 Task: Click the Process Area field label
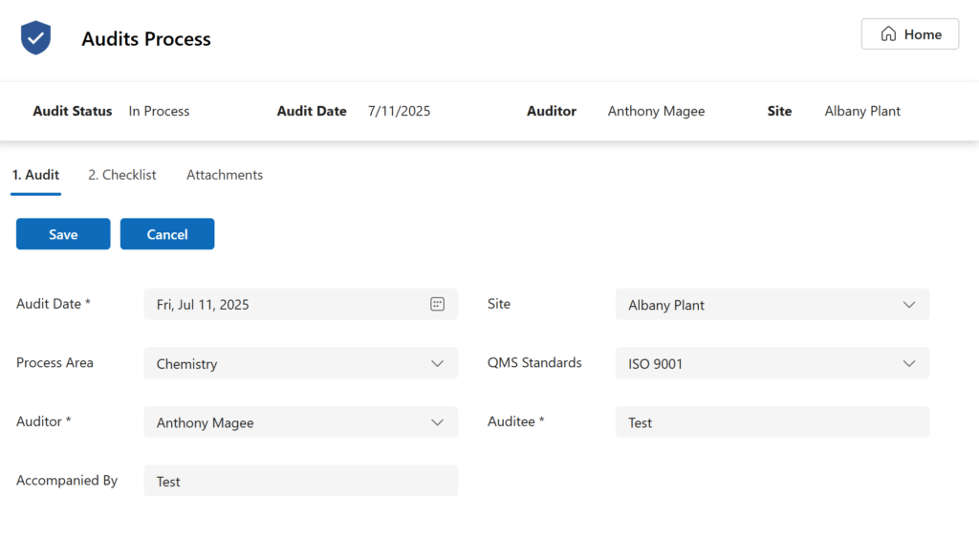(54, 363)
